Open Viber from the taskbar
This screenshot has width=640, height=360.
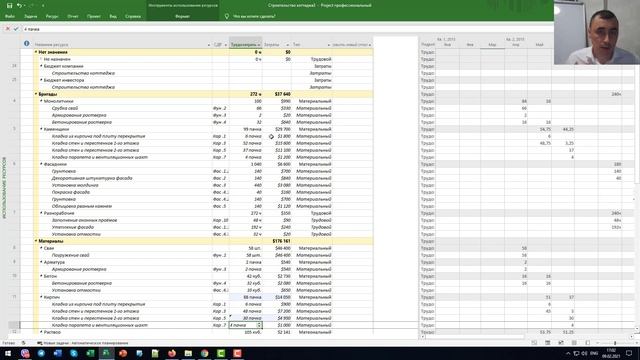point(25,353)
